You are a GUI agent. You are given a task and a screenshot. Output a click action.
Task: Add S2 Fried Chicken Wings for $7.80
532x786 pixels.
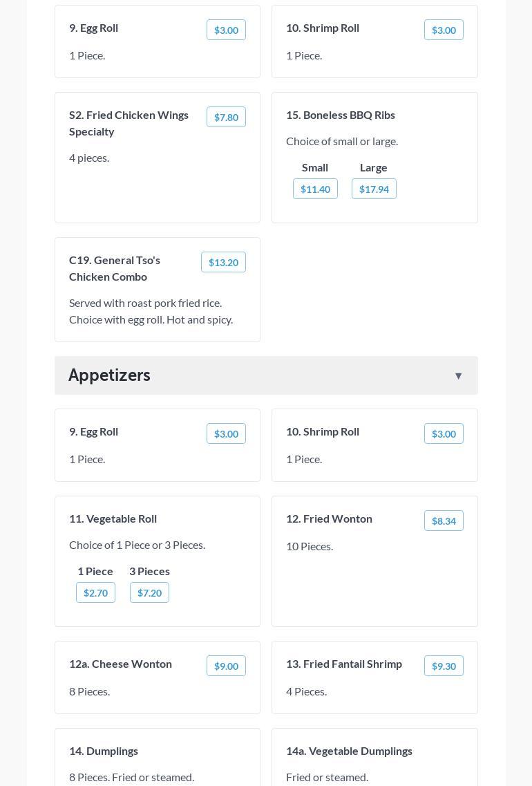(226, 117)
